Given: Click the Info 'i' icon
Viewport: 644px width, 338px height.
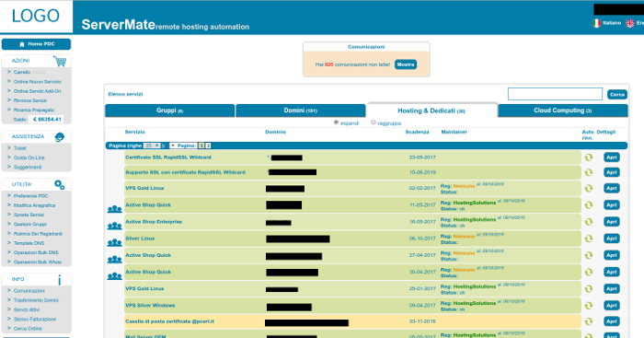Looking at the screenshot, I should coord(60,280).
